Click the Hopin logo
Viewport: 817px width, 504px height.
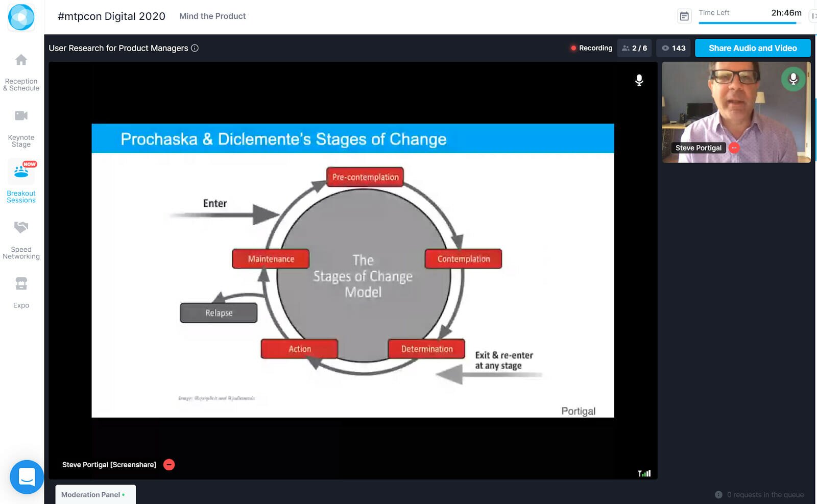click(x=21, y=17)
